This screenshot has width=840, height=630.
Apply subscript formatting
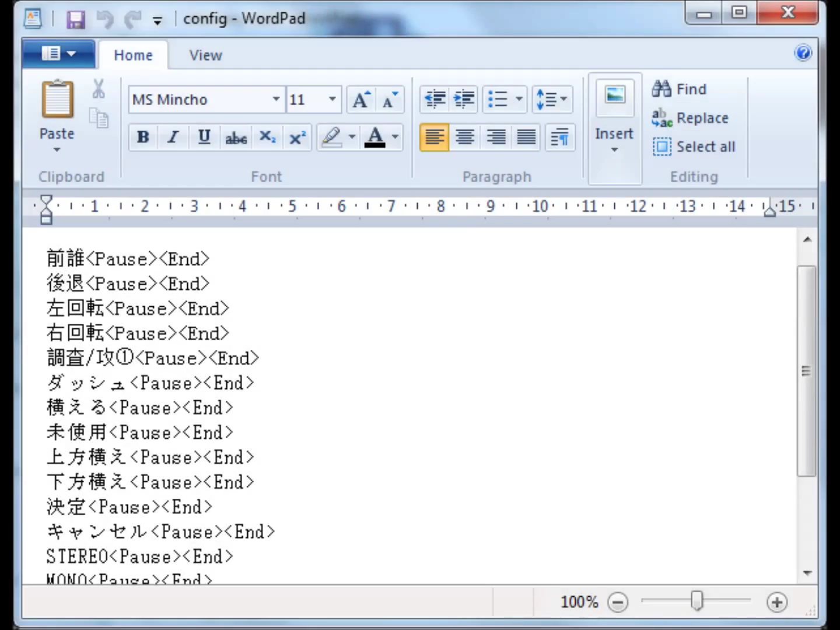pyautogui.click(x=267, y=138)
